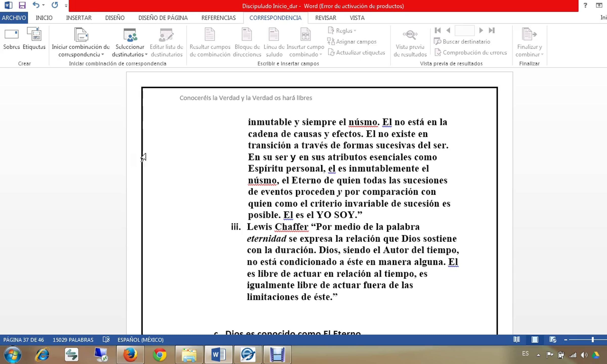Image resolution: width=607 pixels, height=364 pixels.
Task: Switch to Web Layout view
Action: coord(553,339)
